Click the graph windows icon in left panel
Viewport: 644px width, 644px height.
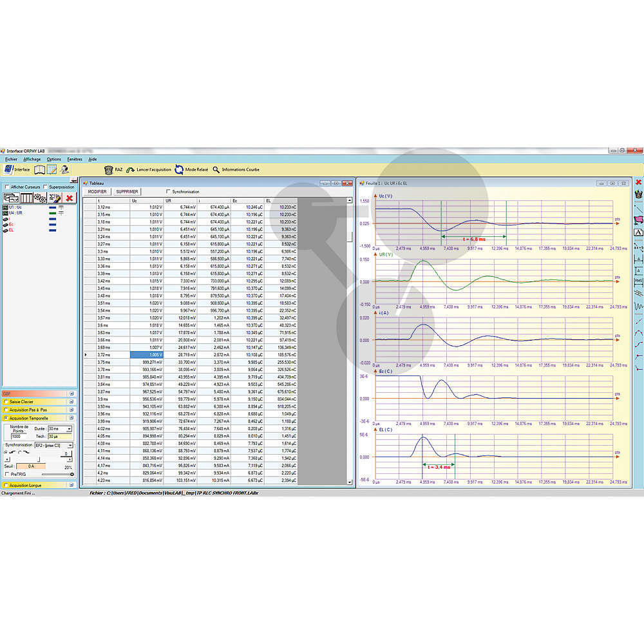tap(11, 198)
